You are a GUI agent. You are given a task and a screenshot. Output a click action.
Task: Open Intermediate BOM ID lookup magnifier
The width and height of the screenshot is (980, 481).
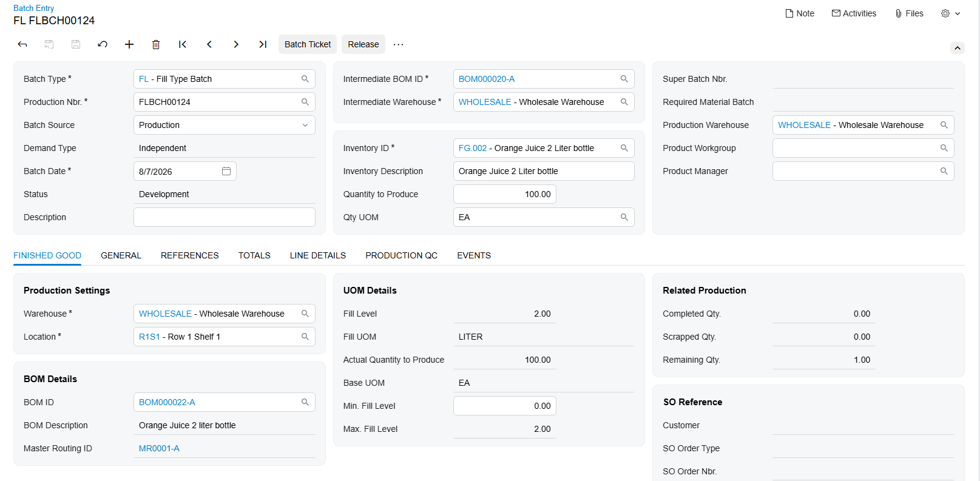point(624,79)
